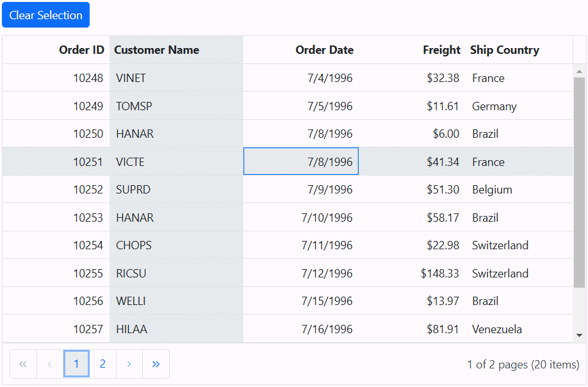Click the Freight column header
The image size is (588, 387).
tap(441, 50)
